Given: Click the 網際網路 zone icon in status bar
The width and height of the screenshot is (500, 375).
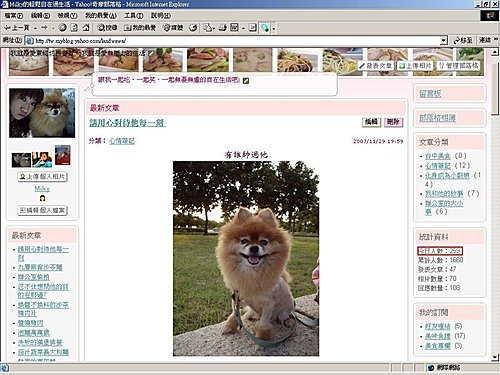Looking at the screenshot, I should (x=431, y=368).
